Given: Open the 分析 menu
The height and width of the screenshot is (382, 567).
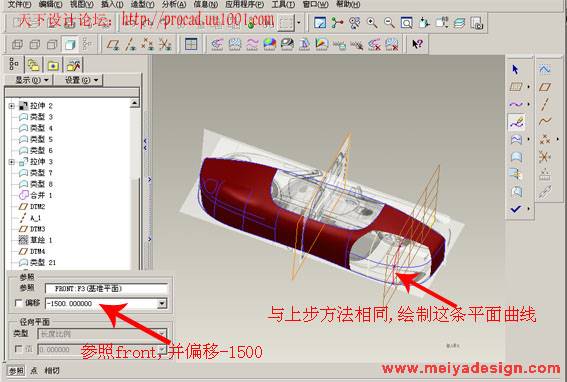Looking at the screenshot, I should tap(174, 4).
